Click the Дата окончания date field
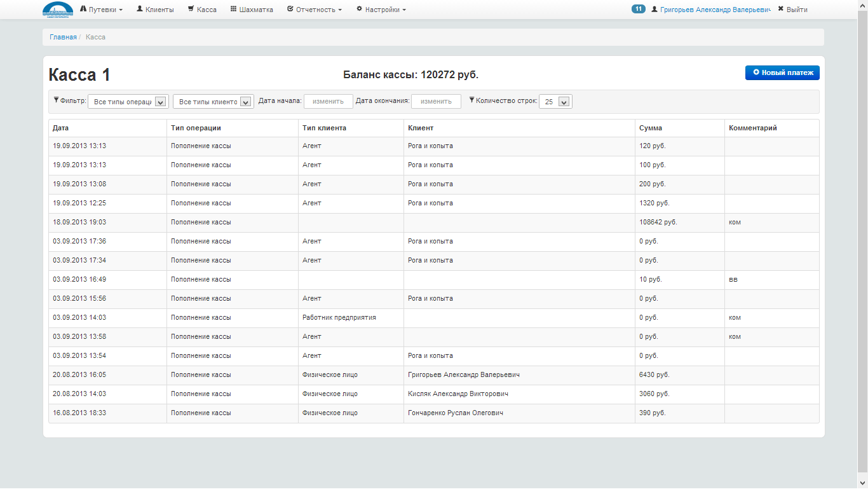The width and height of the screenshot is (868, 494). pyautogui.click(x=436, y=101)
